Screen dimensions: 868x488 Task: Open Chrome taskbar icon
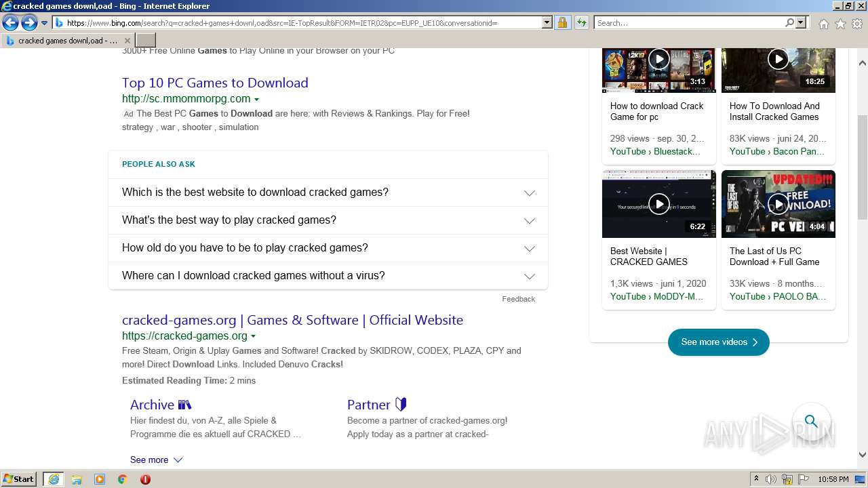(x=122, y=479)
